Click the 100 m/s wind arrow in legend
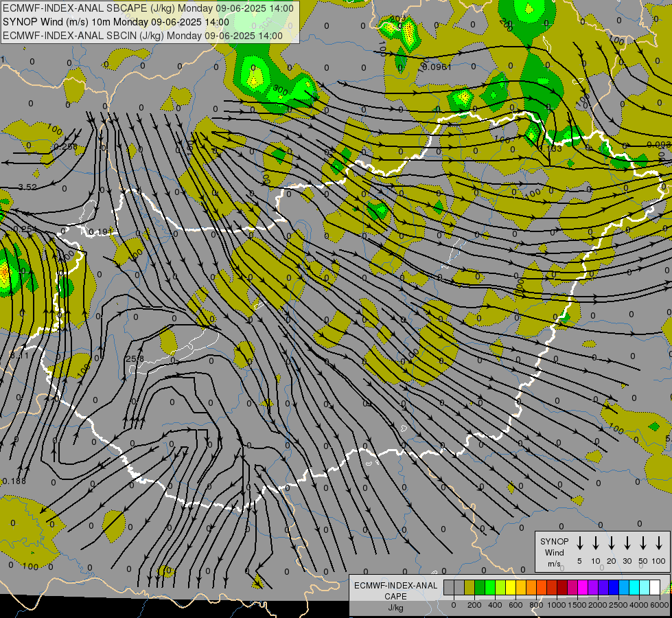672x618 pixels. 659,543
